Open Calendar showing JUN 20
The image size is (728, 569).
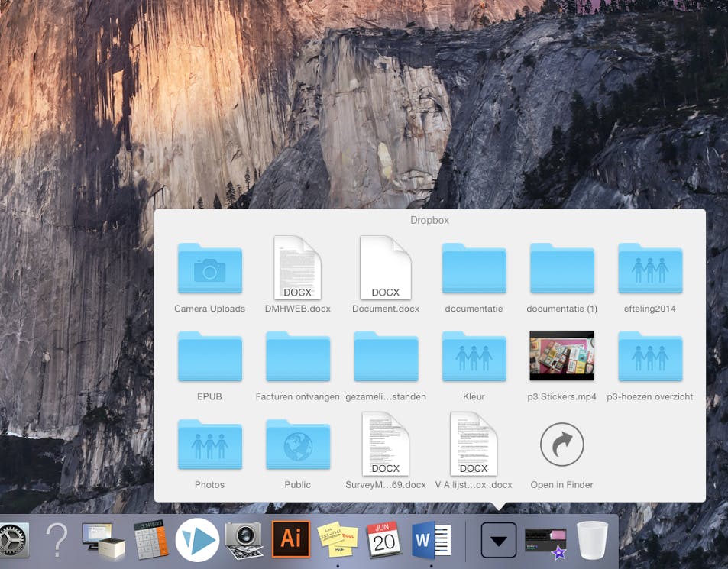[384, 539]
